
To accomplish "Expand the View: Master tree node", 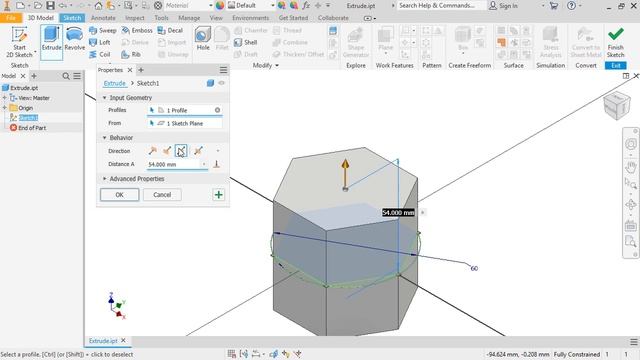I will click(x=4, y=98).
